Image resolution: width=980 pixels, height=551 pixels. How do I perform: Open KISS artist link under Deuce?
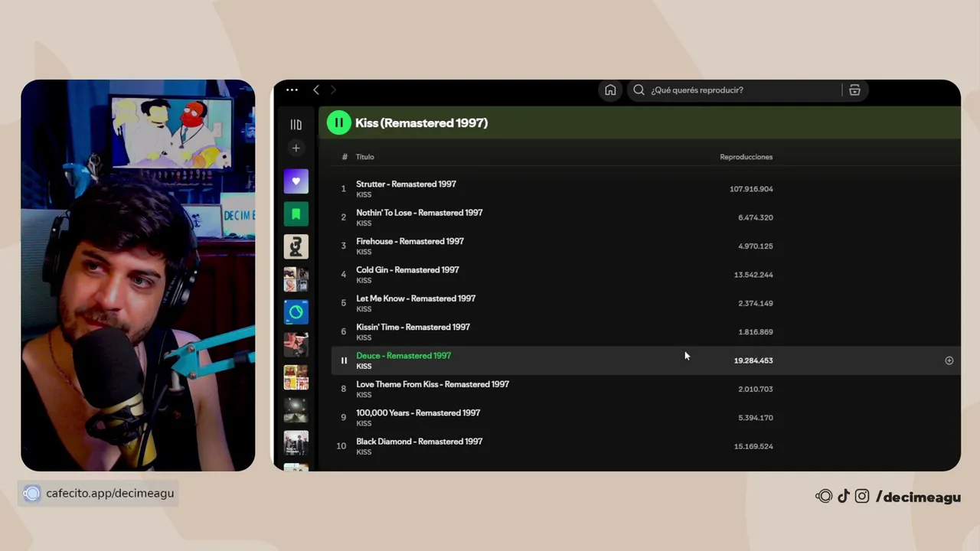pyautogui.click(x=364, y=367)
